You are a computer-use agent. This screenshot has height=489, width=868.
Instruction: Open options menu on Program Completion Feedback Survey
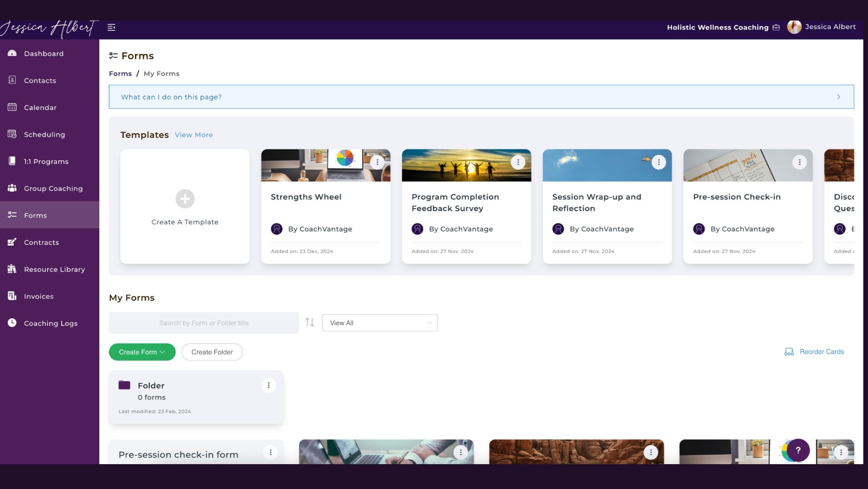(518, 162)
